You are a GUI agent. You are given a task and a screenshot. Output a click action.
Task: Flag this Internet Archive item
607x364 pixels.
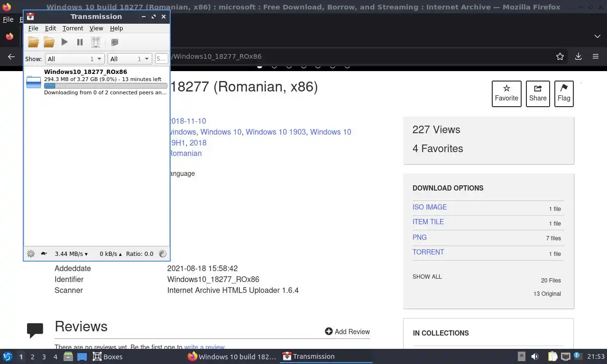[x=564, y=93]
